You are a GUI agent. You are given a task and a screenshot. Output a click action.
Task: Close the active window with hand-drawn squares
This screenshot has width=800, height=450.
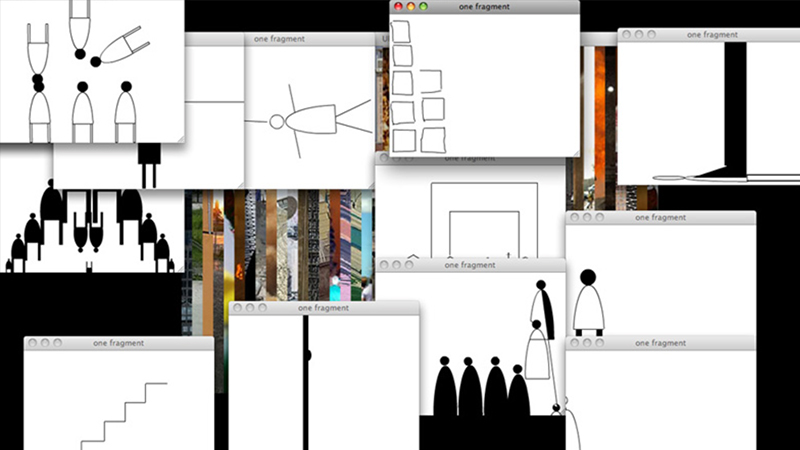398,7
